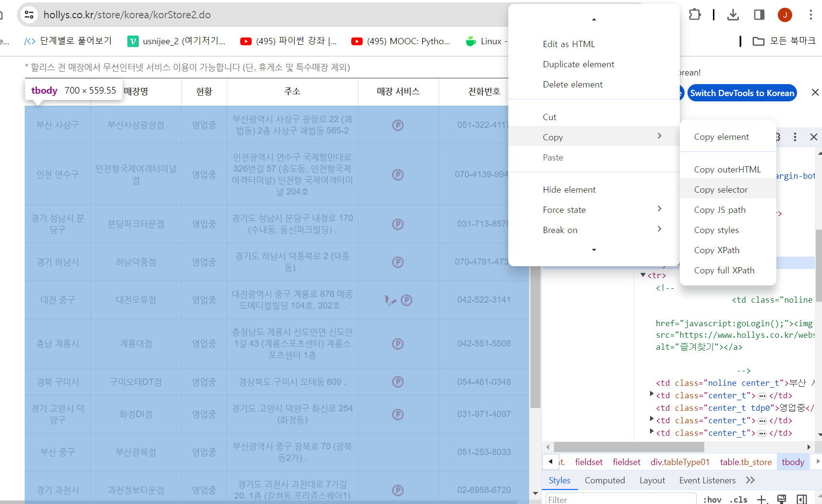The height and width of the screenshot is (504, 822).
Task: Open the Force state submenu
Action: pos(594,210)
